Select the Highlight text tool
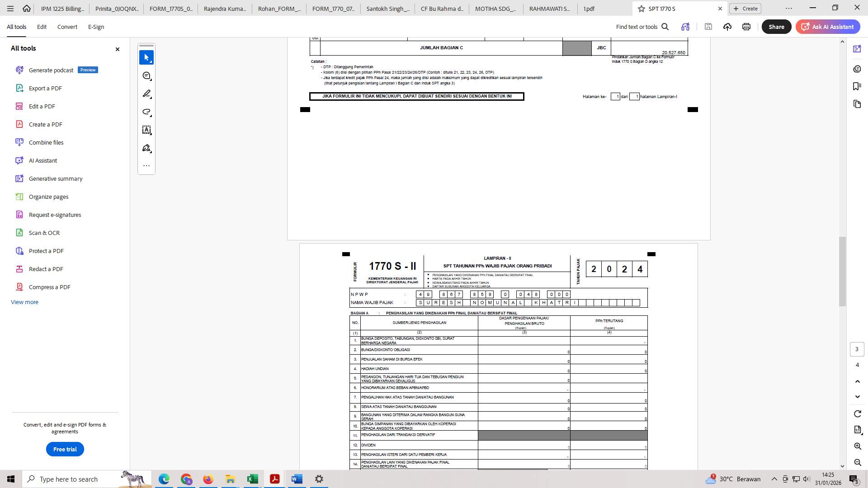The width and height of the screenshot is (868, 488). (x=146, y=94)
